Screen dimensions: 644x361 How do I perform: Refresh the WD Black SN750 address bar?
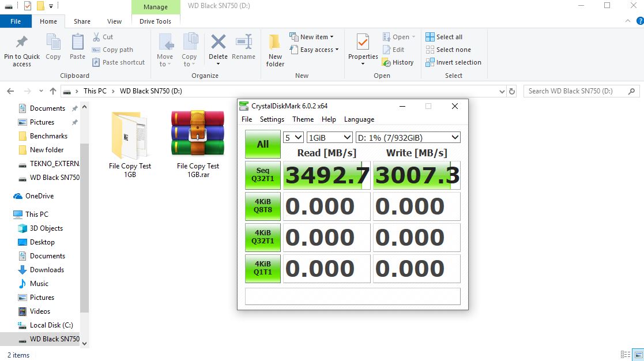pos(511,91)
